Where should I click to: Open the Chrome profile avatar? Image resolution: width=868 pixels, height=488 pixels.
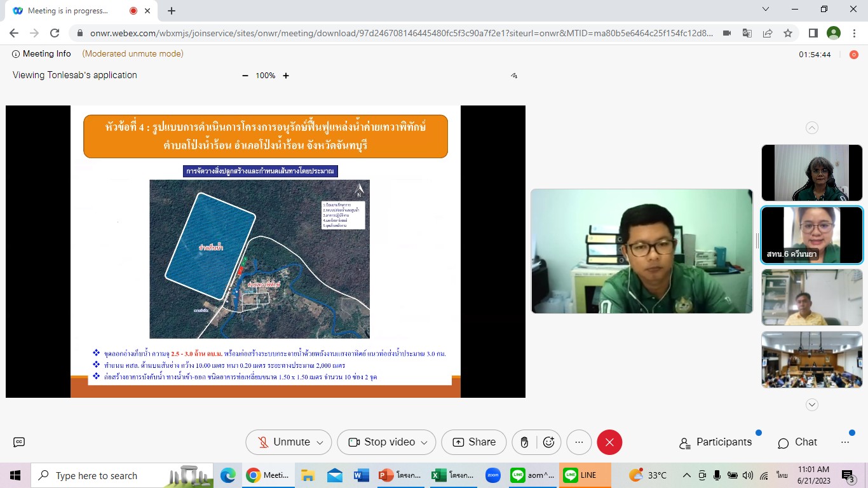click(x=834, y=33)
